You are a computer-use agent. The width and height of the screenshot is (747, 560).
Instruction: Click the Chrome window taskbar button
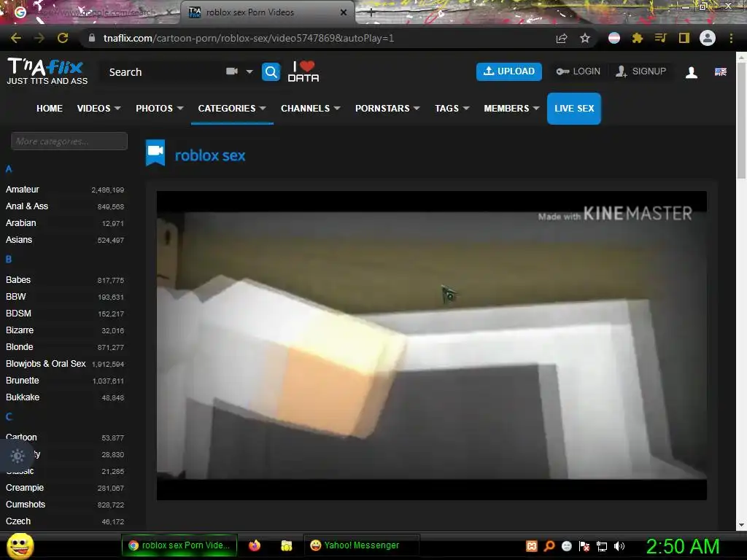click(x=179, y=545)
